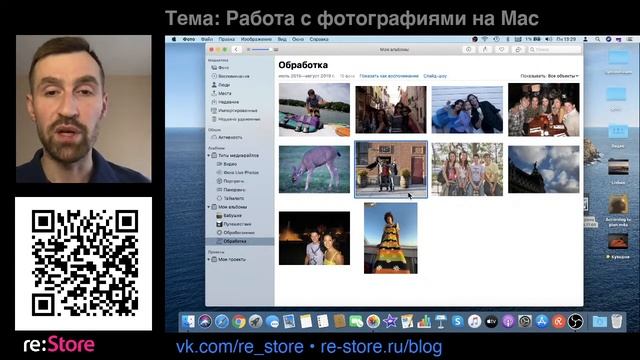Select Недавно удаленные in the sidebar
Image resolution: width=640 pixels, height=360 pixels.
tap(239, 119)
